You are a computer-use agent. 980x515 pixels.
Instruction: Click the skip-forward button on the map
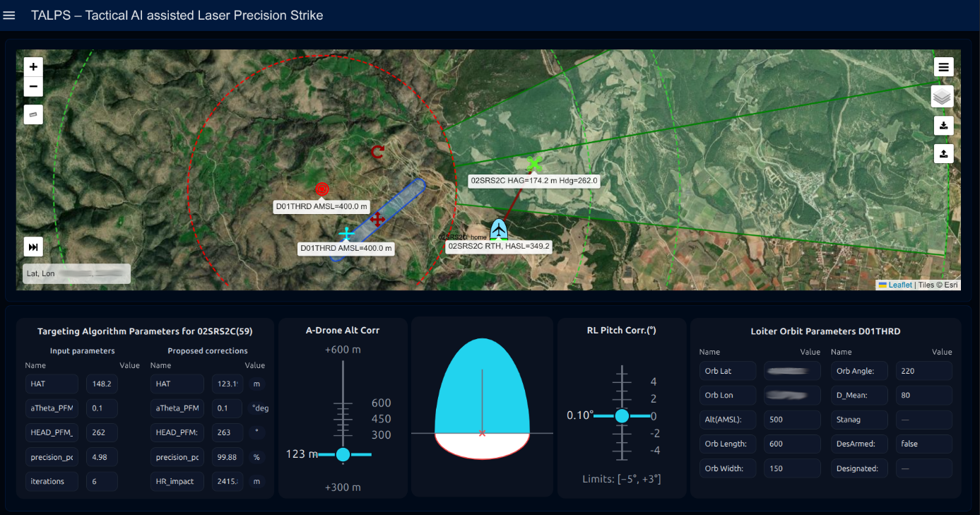(33, 247)
